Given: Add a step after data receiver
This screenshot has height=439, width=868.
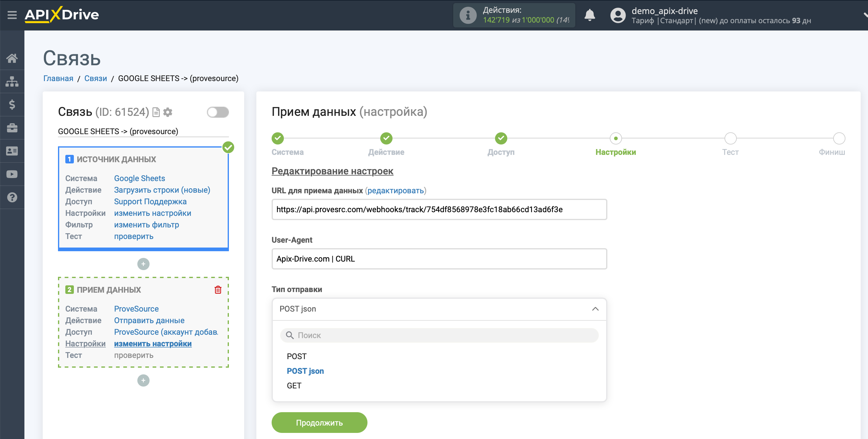Looking at the screenshot, I should (143, 380).
